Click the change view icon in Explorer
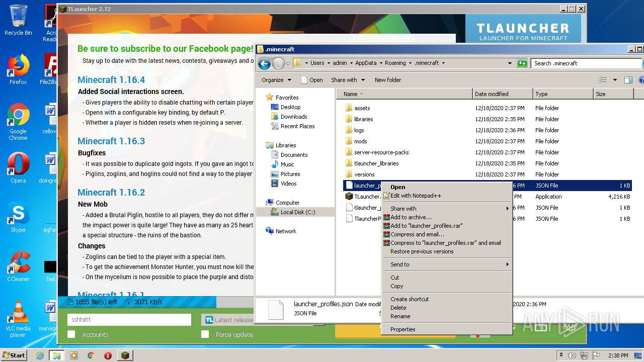Viewport: 644px width, 362px height. 602,80
